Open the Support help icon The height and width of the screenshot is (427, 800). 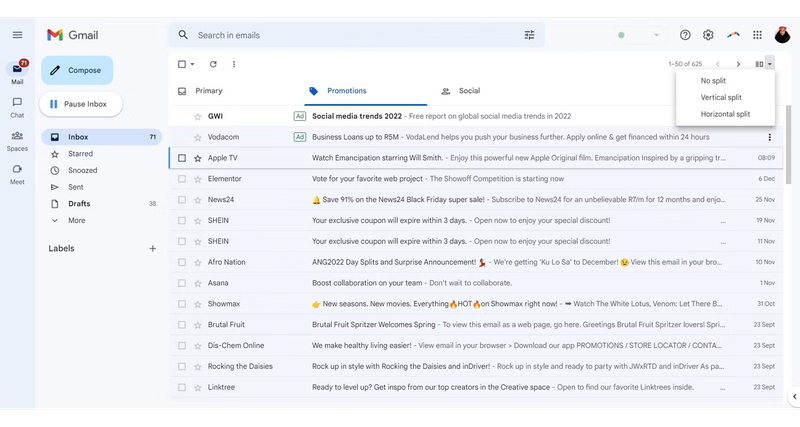[685, 35]
